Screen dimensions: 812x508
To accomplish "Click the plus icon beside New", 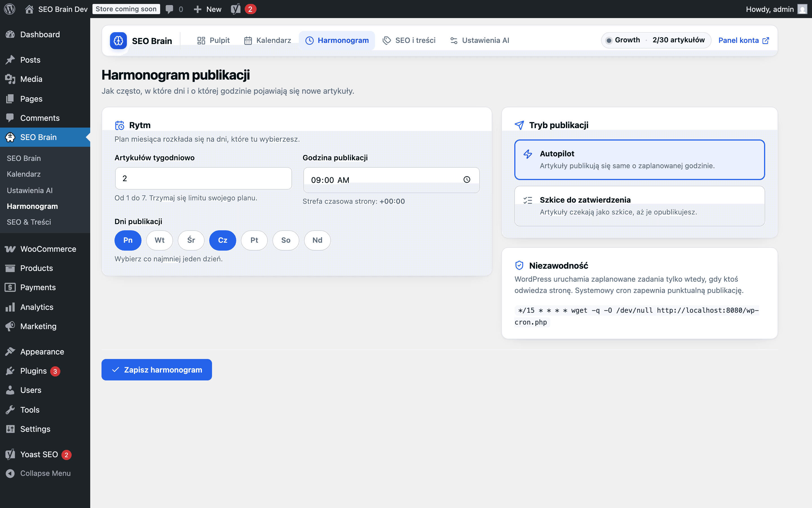I will [x=198, y=9].
